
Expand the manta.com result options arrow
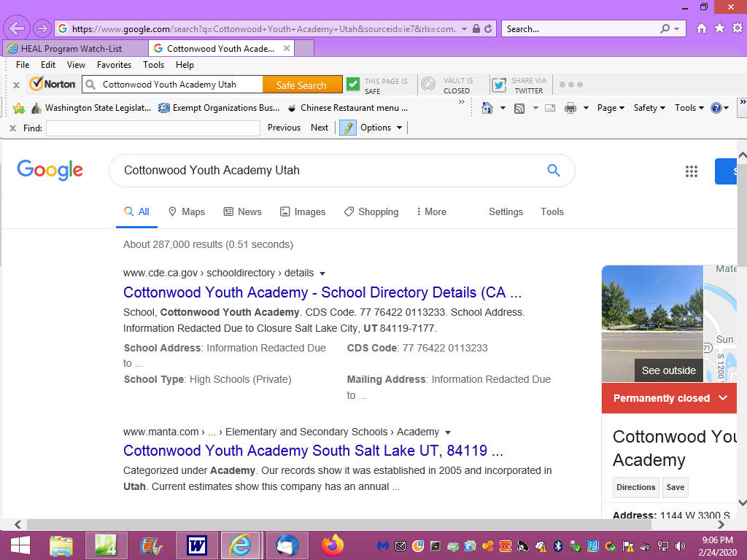tap(448, 432)
